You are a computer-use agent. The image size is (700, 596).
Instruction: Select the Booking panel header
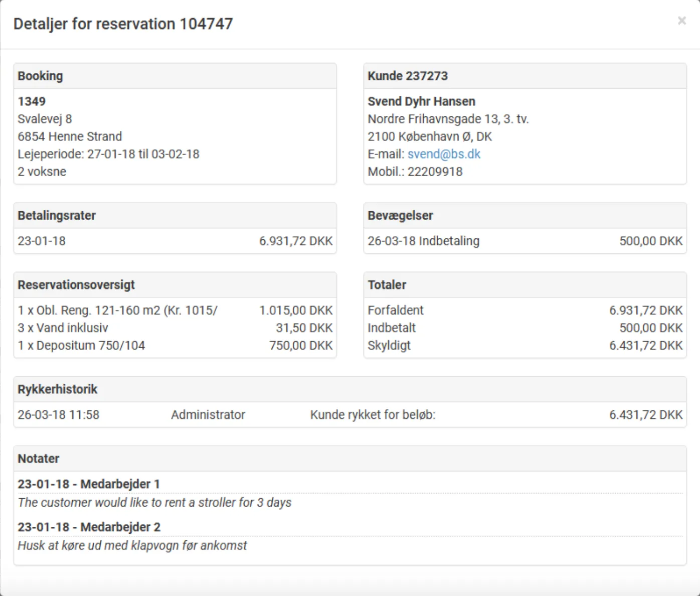(40, 76)
